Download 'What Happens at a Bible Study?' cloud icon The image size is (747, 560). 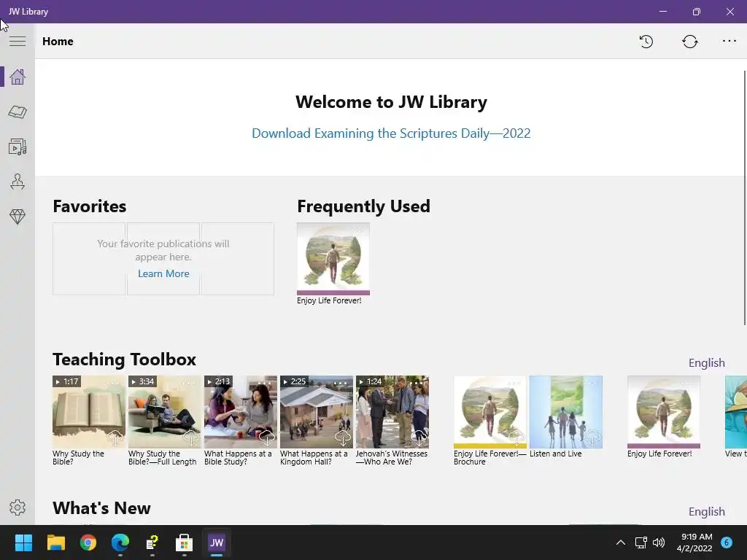(x=266, y=437)
